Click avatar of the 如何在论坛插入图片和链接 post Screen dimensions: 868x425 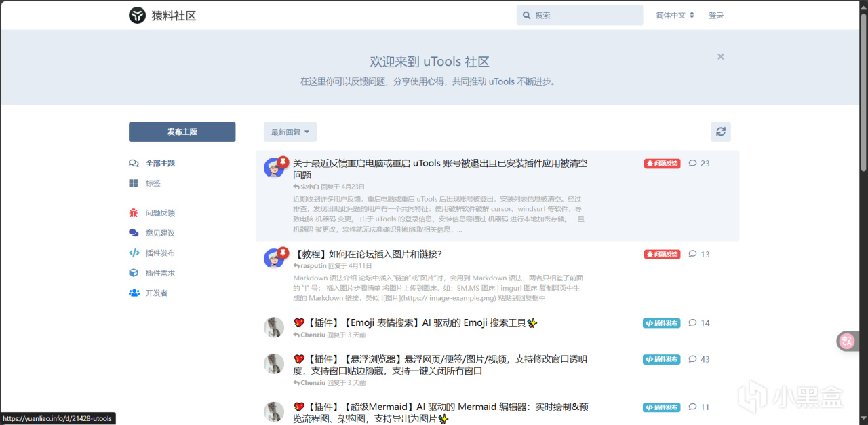point(274,258)
